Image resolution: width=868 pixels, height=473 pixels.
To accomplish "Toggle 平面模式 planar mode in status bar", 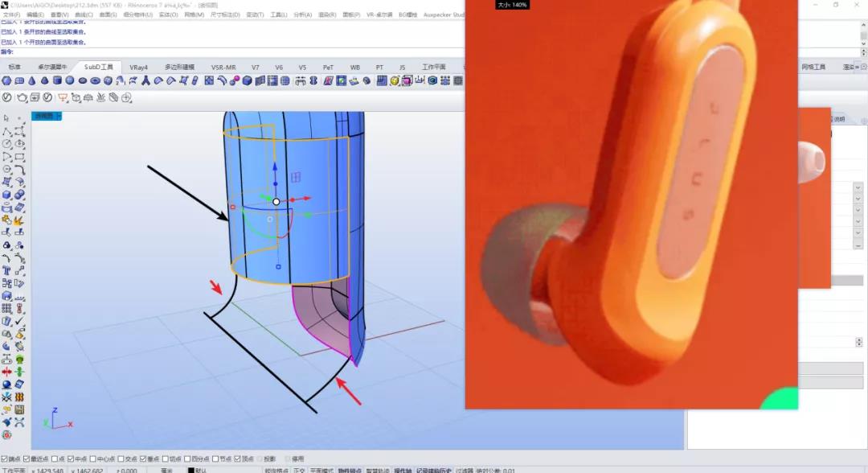I will (321, 471).
